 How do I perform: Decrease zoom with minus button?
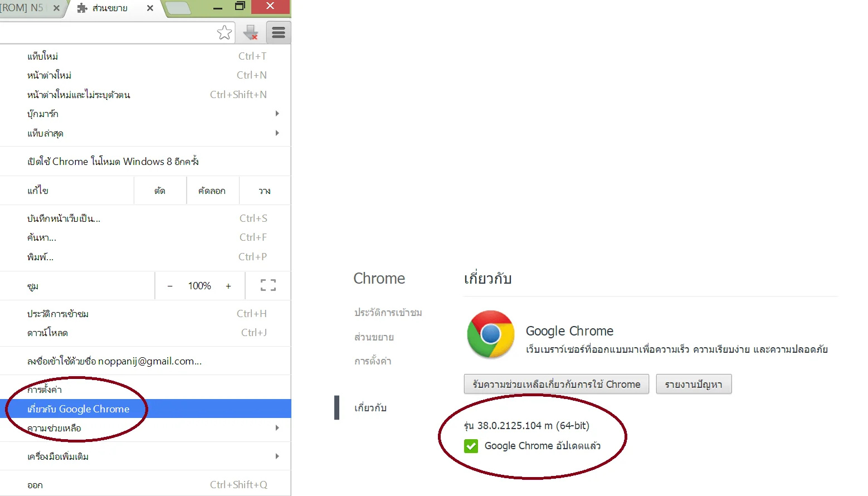[x=170, y=286]
